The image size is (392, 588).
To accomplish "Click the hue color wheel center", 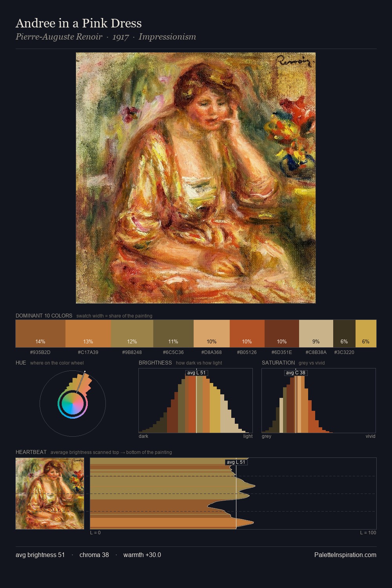I will pos(73,403).
